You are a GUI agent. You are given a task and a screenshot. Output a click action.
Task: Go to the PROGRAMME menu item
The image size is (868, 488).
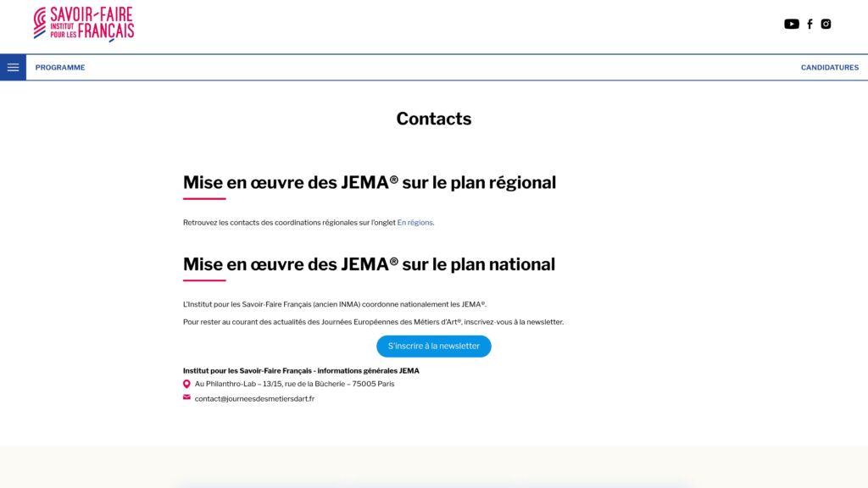[60, 68]
